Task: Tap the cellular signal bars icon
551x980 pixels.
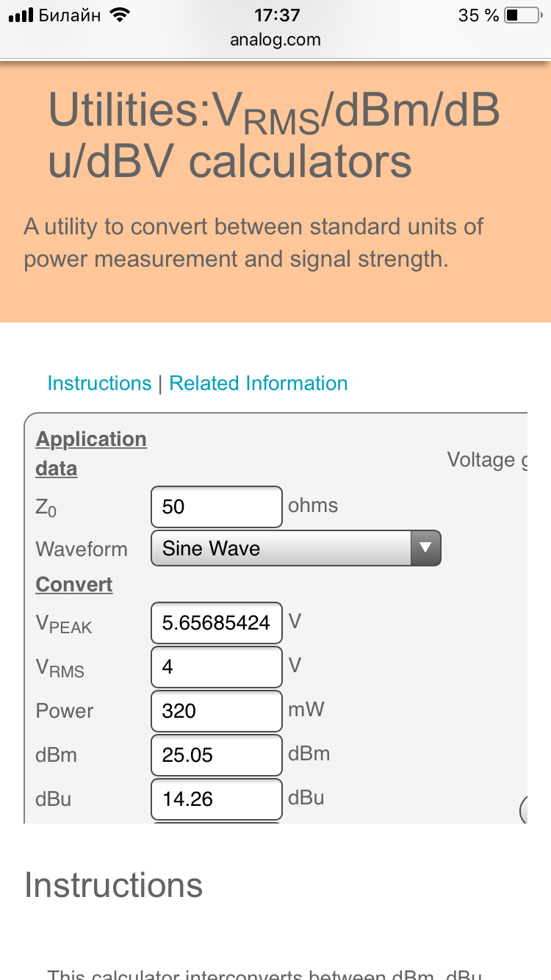Action: click(21, 15)
